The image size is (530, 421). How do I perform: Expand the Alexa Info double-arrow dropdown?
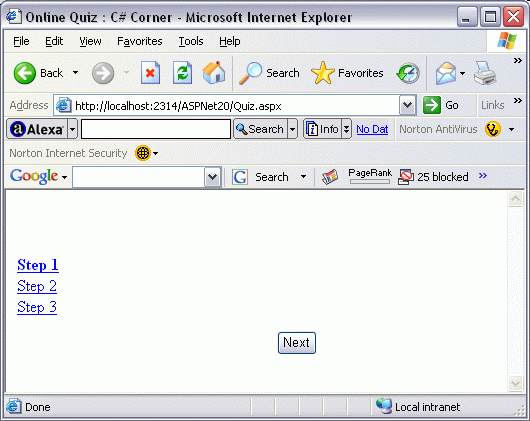coord(346,129)
